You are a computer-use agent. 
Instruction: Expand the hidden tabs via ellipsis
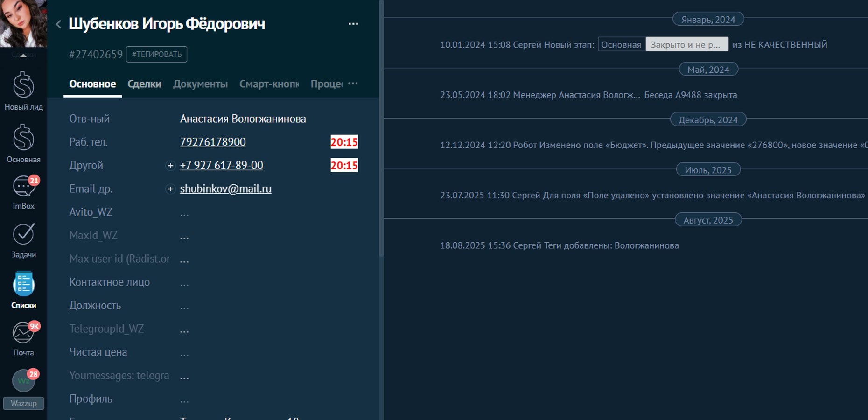tap(353, 84)
